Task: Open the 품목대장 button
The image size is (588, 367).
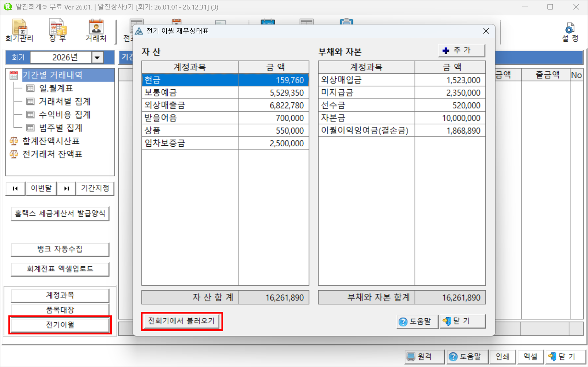Action: (60, 310)
